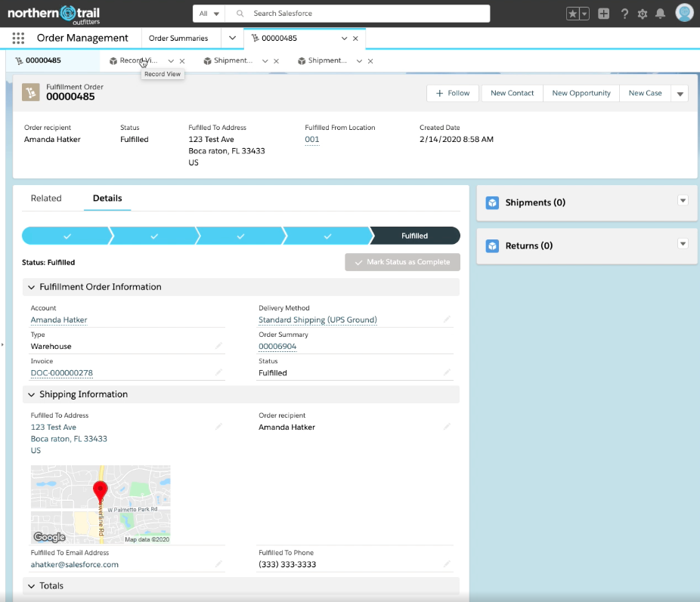
Task: Click the Fulfillment Order record icon
Action: [x=31, y=92]
